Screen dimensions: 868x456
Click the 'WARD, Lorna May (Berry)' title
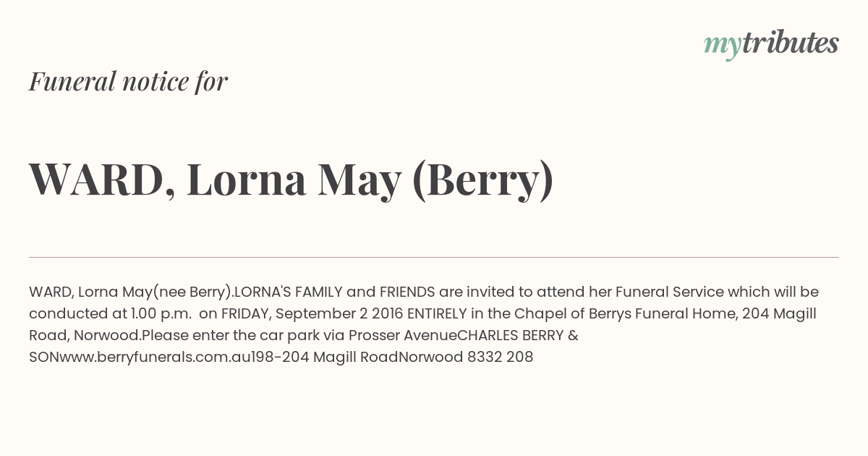click(x=291, y=181)
